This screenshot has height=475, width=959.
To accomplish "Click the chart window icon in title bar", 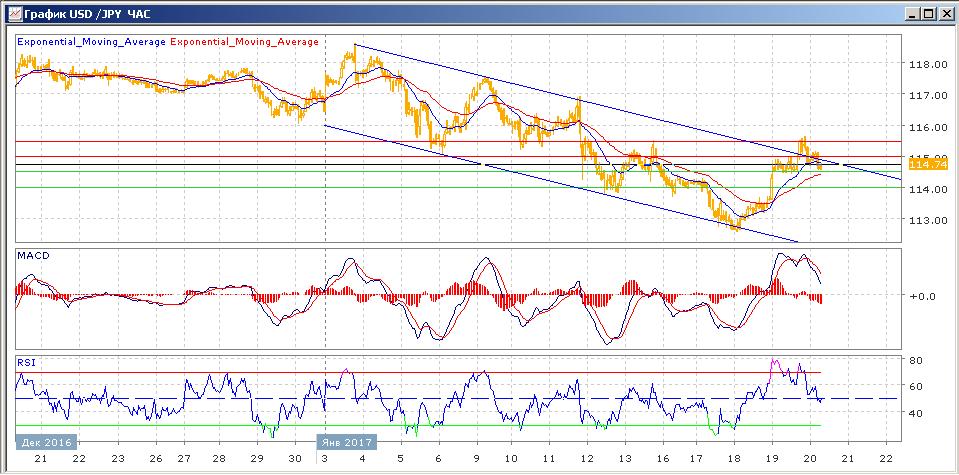I will [x=11, y=13].
